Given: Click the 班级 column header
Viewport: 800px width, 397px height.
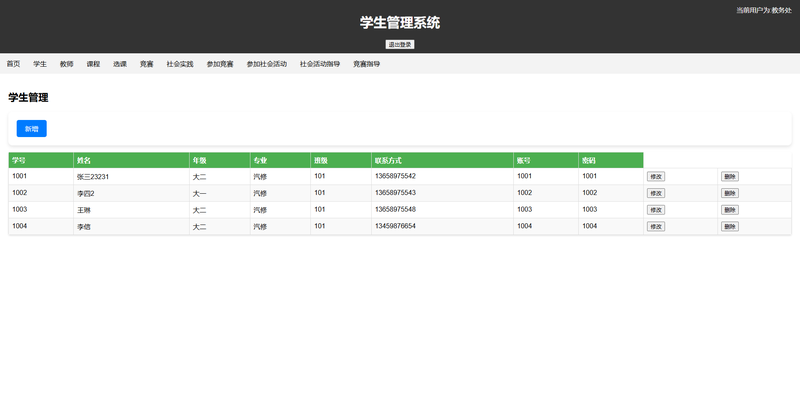Looking at the screenshot, I should pyautogui.click(x=340, y=160).
